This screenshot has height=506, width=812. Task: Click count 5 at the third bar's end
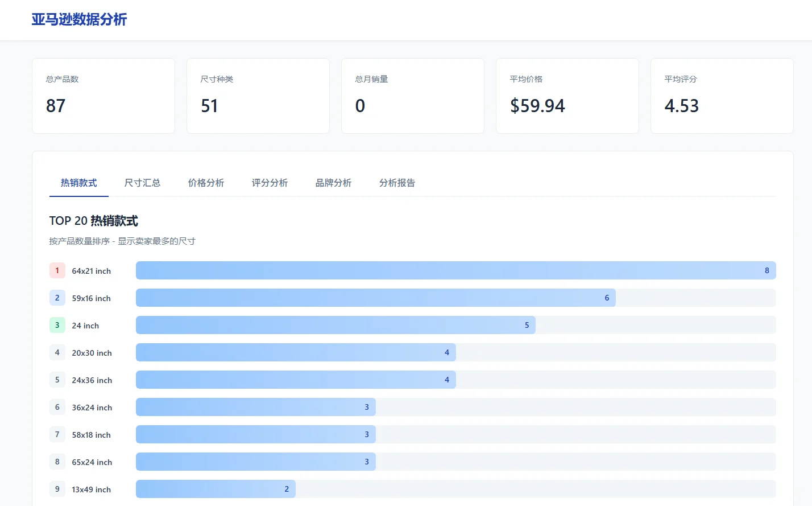(x=527, y=325)
